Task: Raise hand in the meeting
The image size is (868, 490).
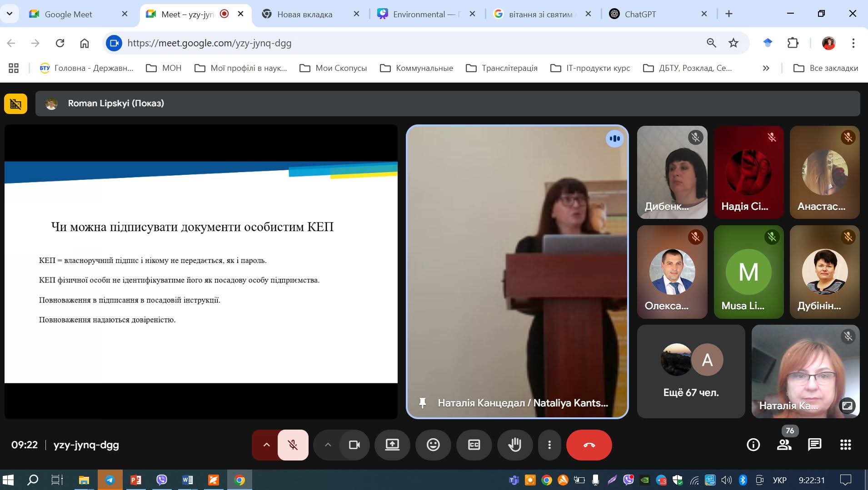Action: point(514,445)
